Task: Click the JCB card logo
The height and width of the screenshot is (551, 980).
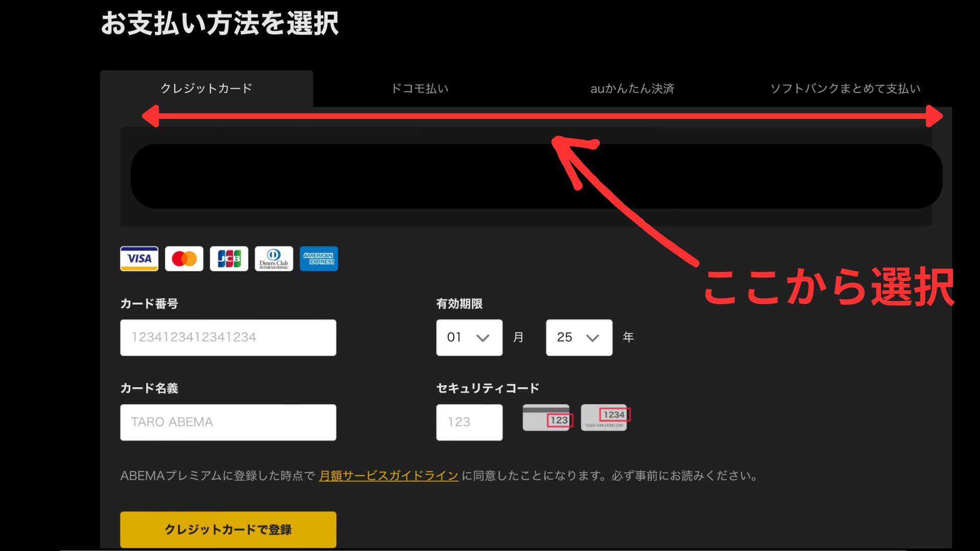Action: (229, 259)
